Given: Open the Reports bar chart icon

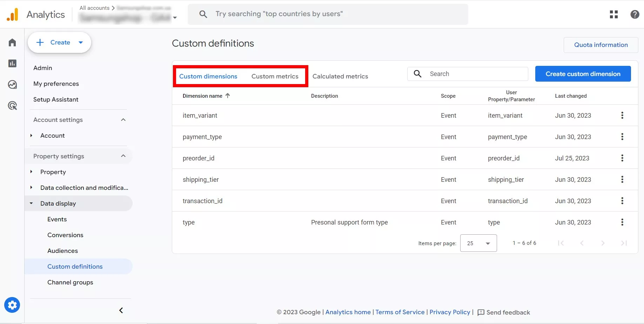Looking at the screenshot, I should [12, 63].
